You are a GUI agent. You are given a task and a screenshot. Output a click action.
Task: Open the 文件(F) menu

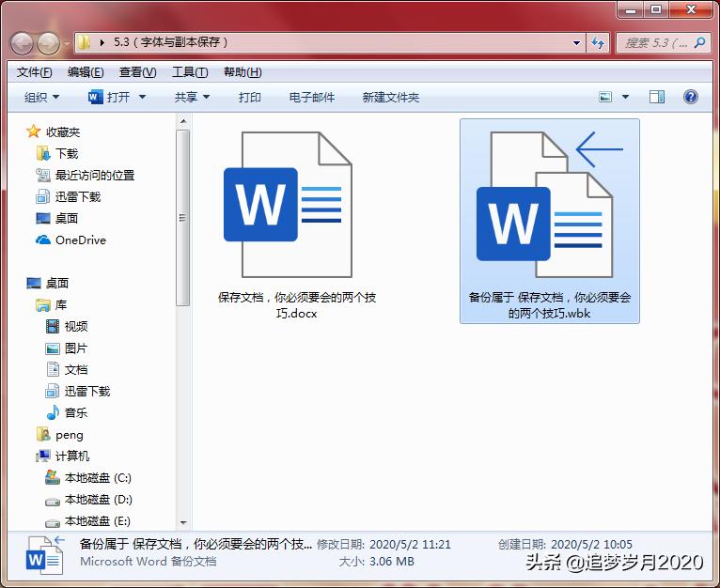pyautogui.click(x=35, y=72)
